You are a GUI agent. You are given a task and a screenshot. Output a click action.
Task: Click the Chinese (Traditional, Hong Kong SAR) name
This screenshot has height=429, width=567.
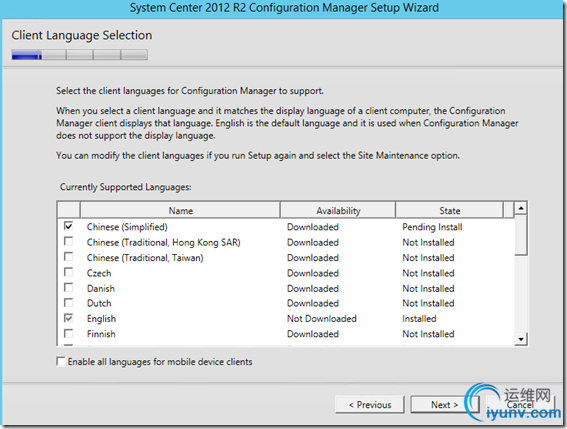(163, 242)
